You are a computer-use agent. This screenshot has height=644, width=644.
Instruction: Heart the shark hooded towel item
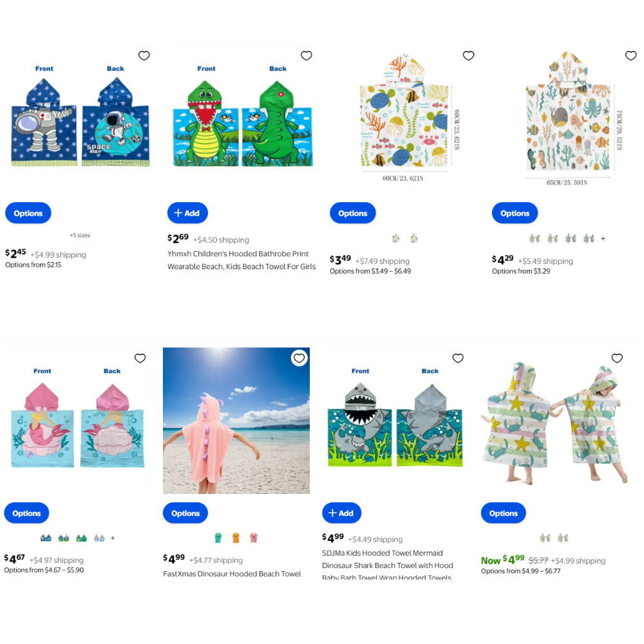point(458,358)
